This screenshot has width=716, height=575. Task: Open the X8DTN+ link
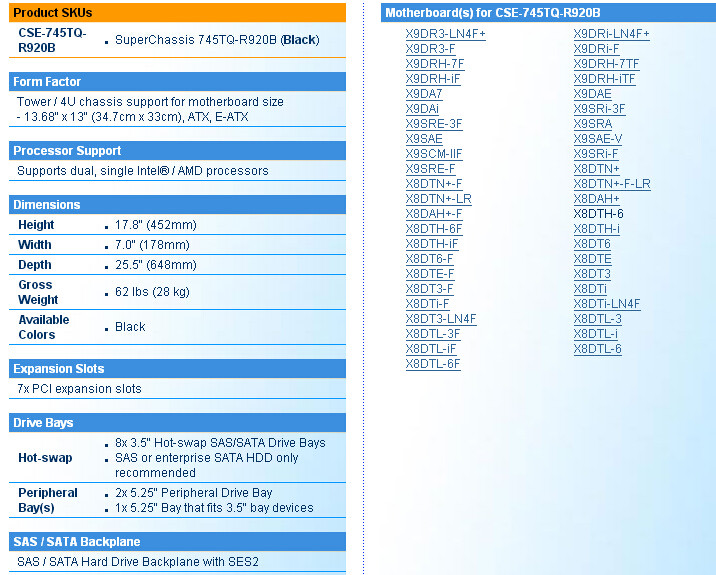tap(596, 169)
